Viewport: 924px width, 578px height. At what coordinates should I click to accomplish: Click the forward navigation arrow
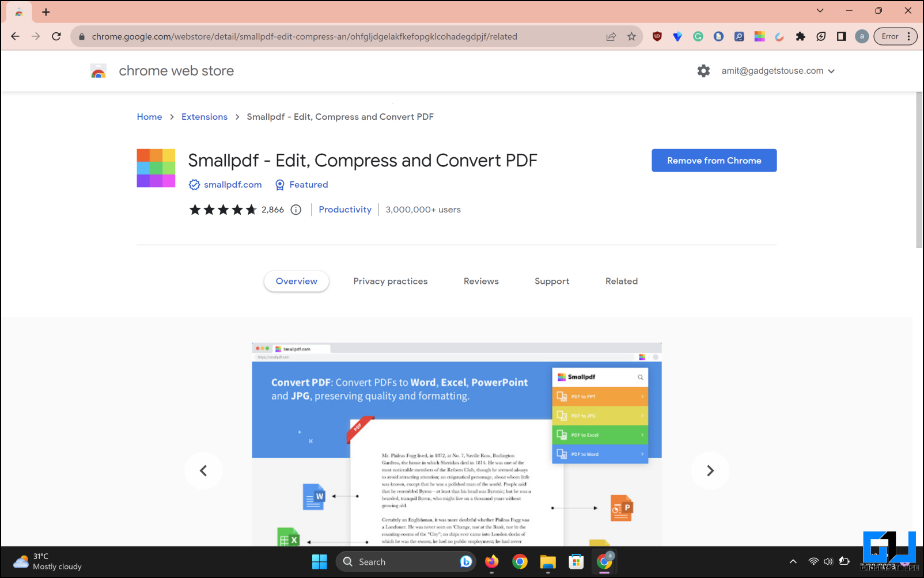[x=36, y=36]
